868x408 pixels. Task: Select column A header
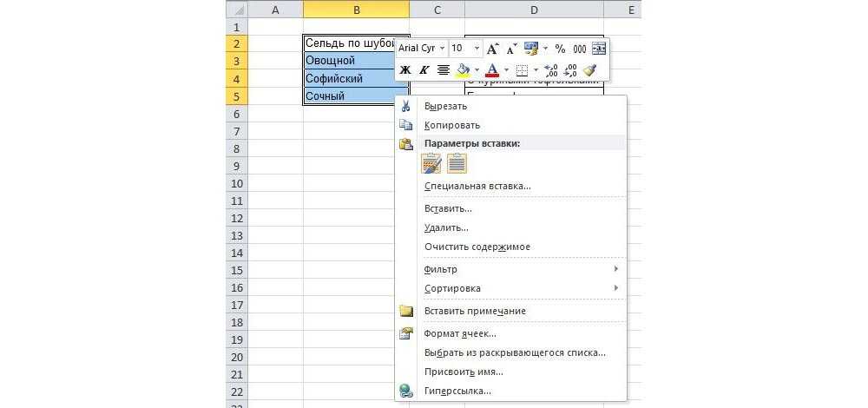[275, 10]
